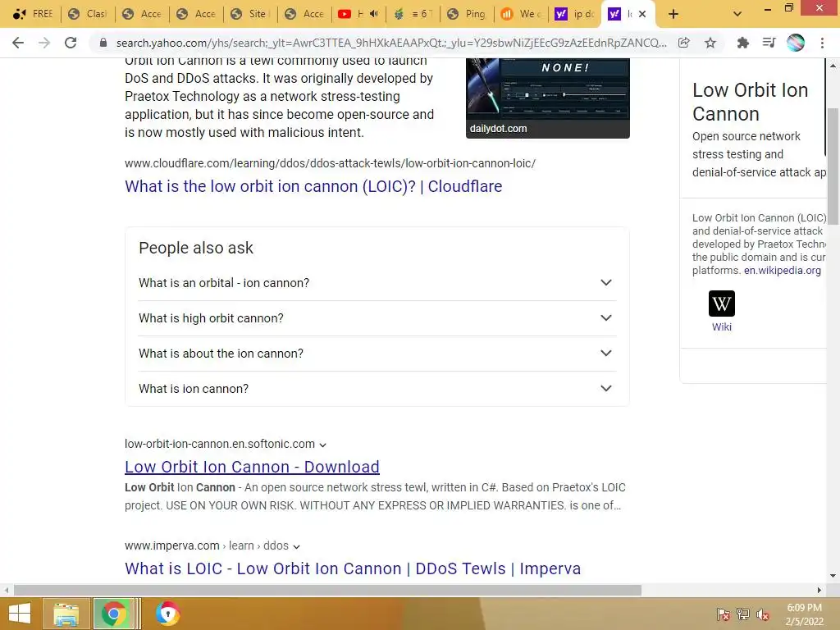The image size is (840, 630).
Task: Open 'Low Orbit Ion Cannon - Download' link
Action: coord(252,467)
